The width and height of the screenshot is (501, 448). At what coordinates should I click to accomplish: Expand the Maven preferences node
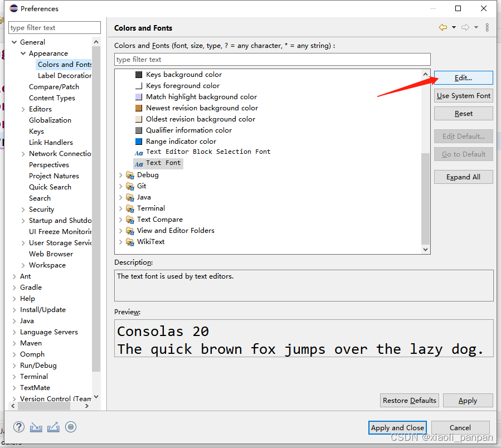[x=14, y=343]
